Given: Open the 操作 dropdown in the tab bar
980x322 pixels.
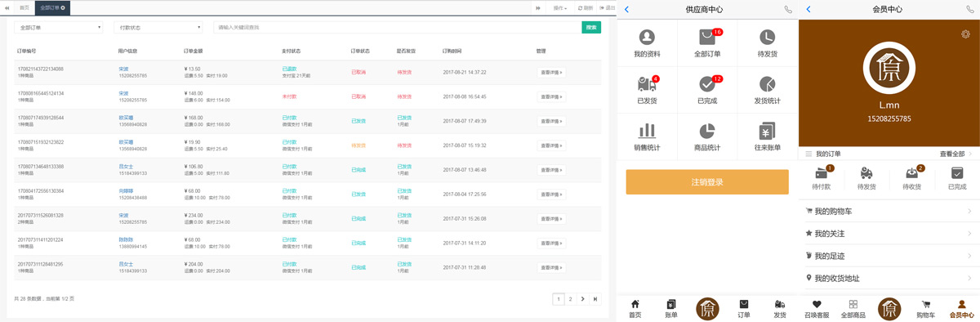Looking at the screenshot, I should click(560, 7).
